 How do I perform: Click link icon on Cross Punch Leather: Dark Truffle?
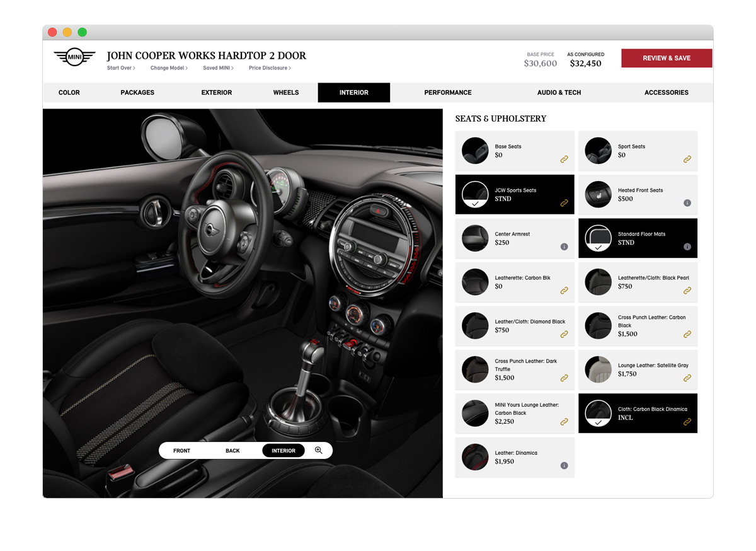(564, 378)
